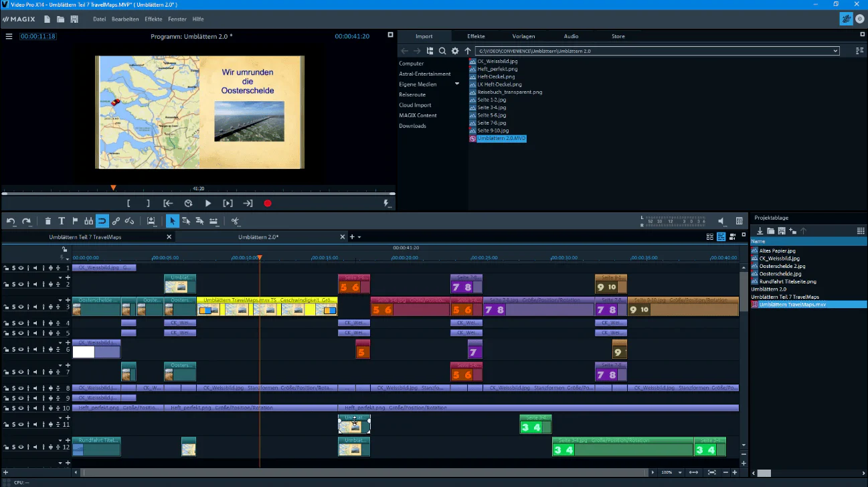Open the media pool path dropdown

(x=835, y=51)
